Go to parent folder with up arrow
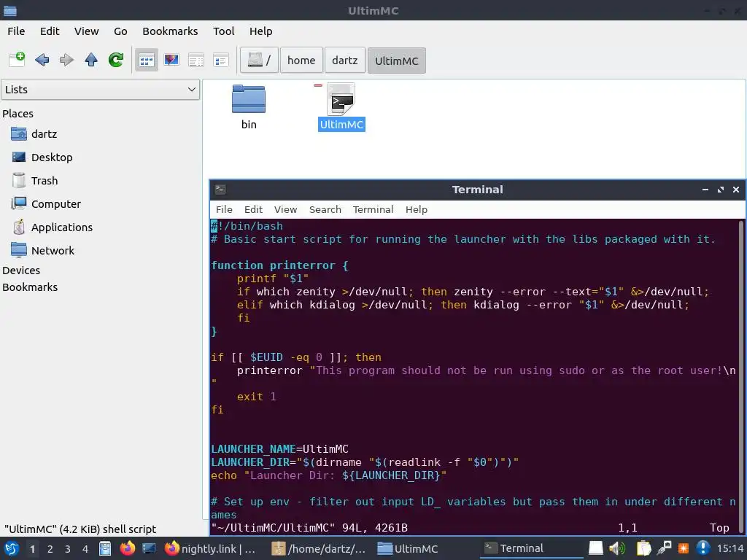747x560 pixels. tap(91, 60)
